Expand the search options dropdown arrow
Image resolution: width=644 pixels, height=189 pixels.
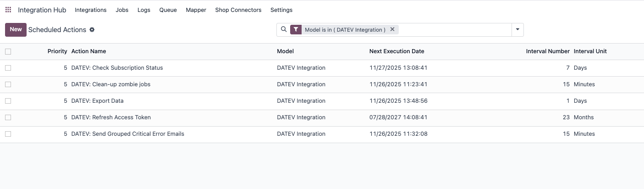click(517, 30)
